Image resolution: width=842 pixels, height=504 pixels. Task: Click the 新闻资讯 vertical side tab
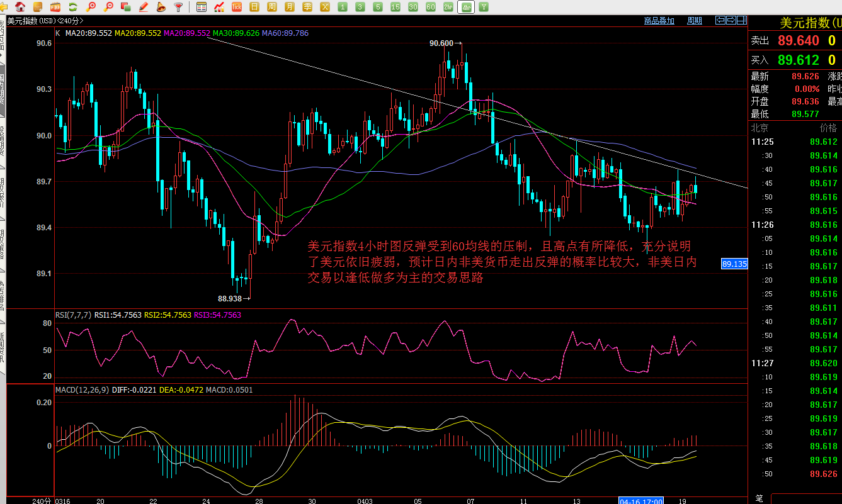(x=3, y=346)
